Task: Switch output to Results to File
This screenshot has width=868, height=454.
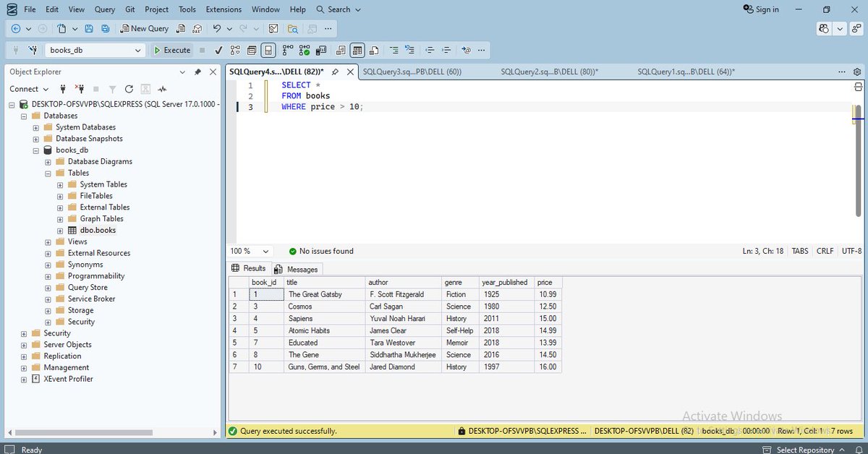Action: (374, 50)
